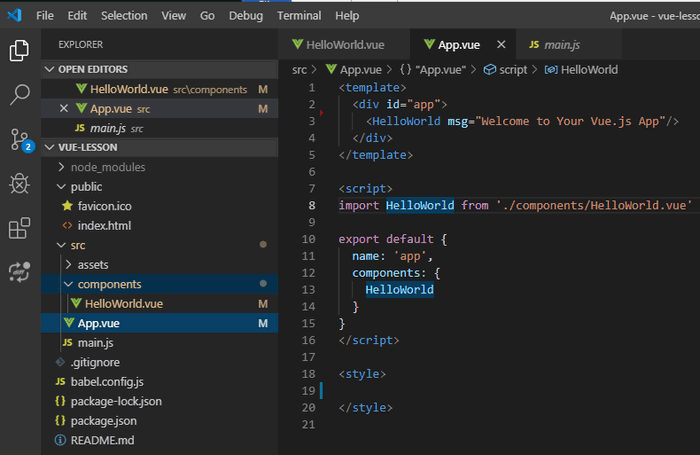
Task: Open the Search view icon
Action: click(19, 95)
